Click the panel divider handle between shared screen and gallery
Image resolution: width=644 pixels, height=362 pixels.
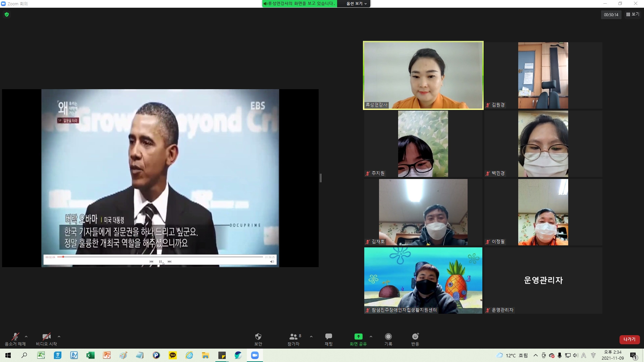coord(321,178)
